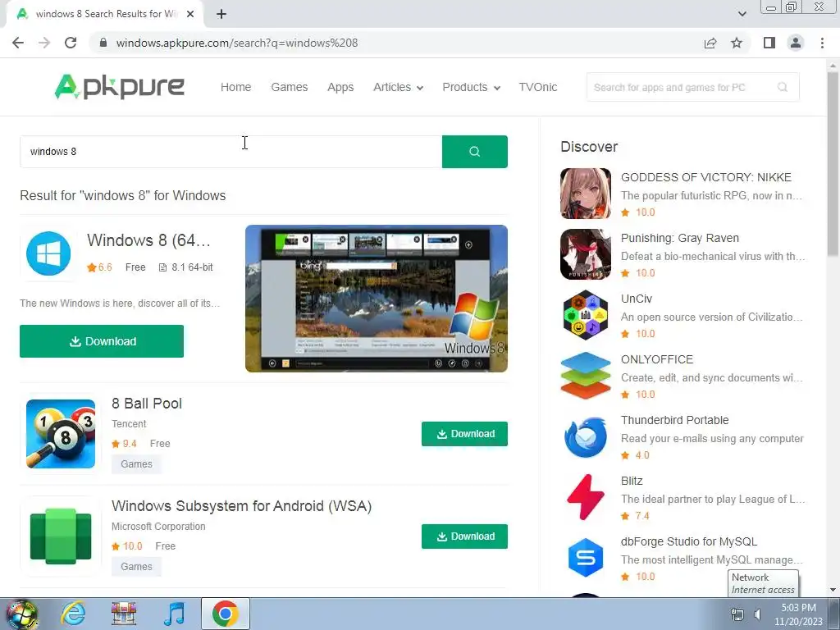840x630 pixels.
Task: Click the Tencent developer name
Action: coord(129,424)
